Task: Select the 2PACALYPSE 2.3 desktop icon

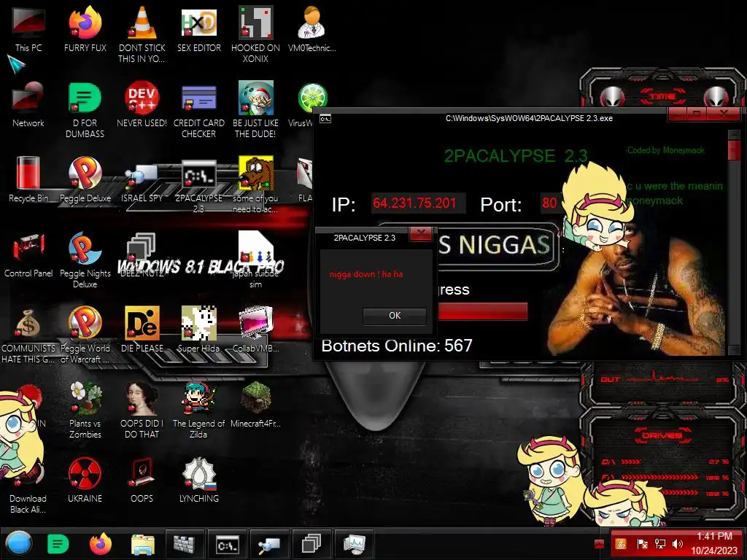Action: tap(198, 186)
